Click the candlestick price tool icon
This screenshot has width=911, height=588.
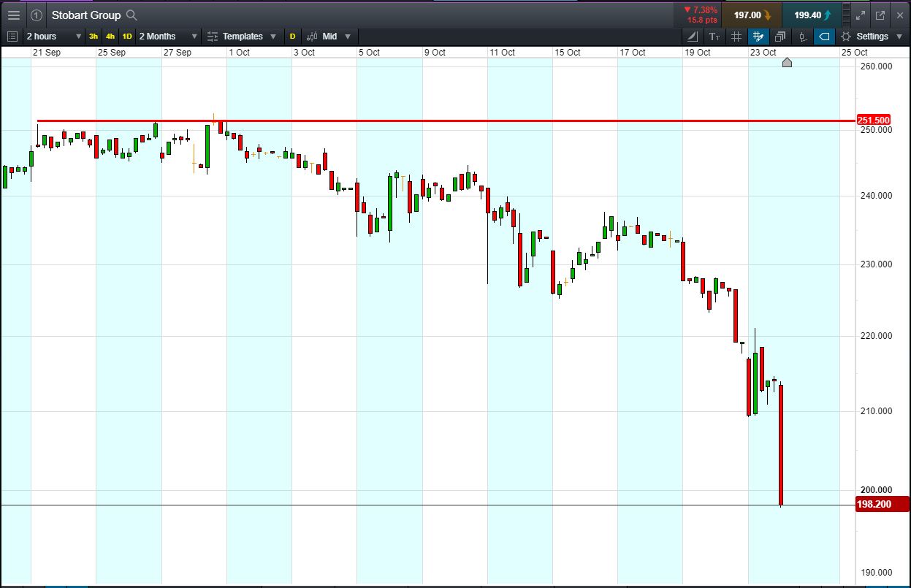click(x=802, y=36)
